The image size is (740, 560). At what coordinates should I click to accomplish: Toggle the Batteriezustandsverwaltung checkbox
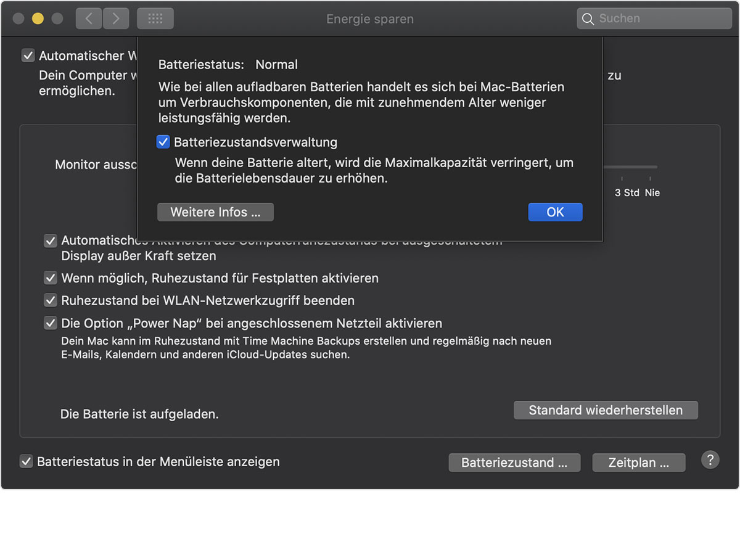[x=163, y=142]
